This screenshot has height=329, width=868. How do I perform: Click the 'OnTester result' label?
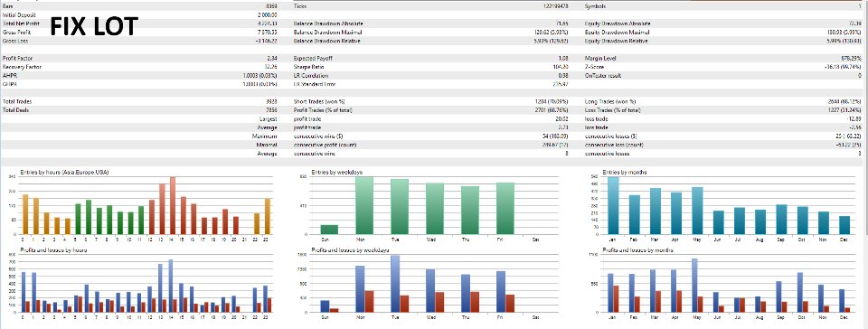point(602,75)
